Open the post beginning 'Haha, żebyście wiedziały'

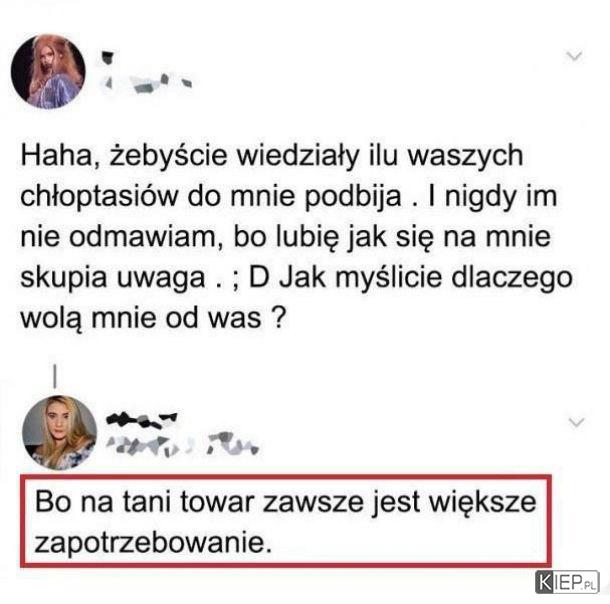click(x=296, y=236)
